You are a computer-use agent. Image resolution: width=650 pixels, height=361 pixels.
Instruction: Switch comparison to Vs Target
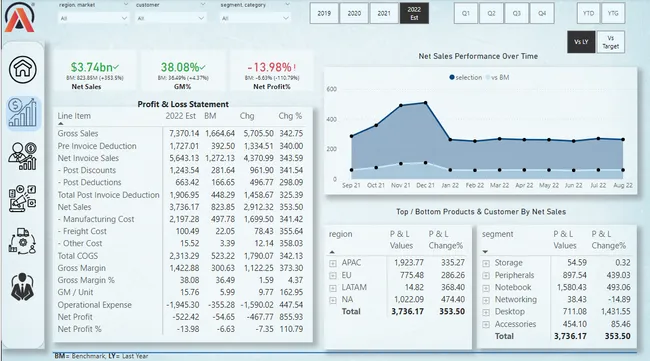pyautogui.click(x=610, y=42)
